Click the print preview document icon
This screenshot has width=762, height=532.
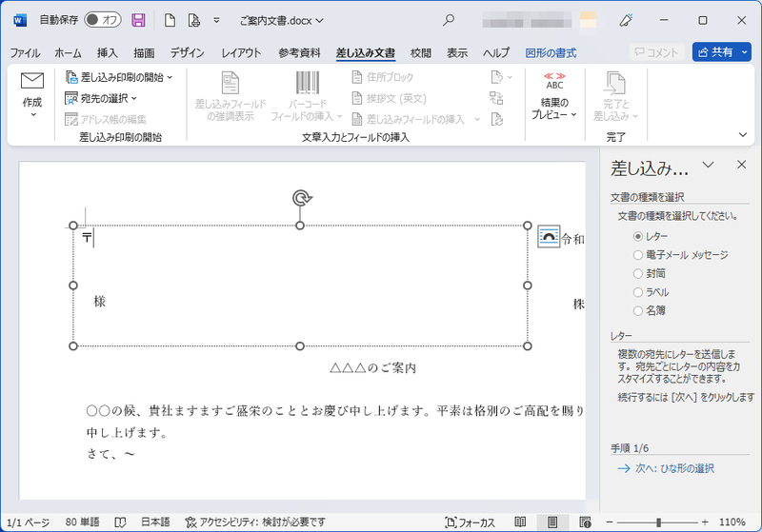click(194, 20)
